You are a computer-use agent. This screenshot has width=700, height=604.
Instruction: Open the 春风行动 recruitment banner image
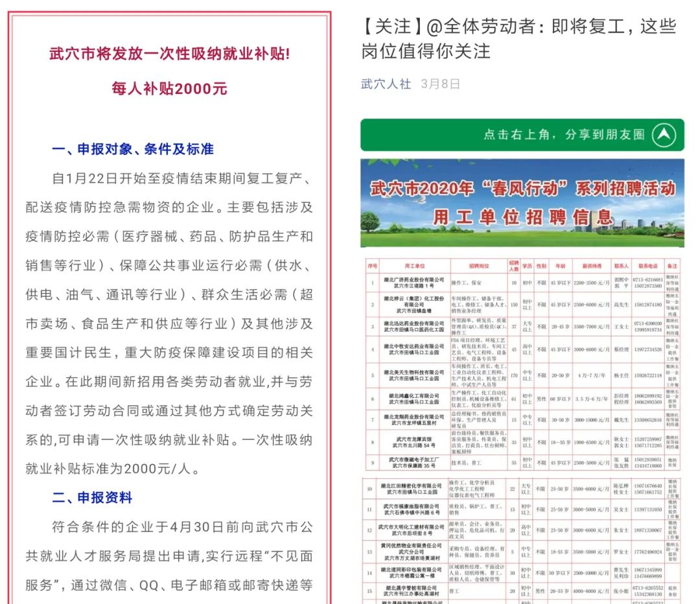[522, 203]
